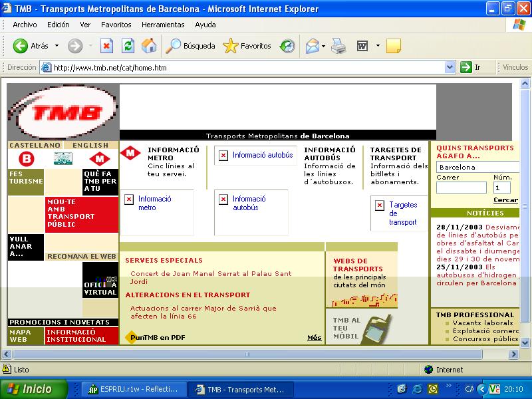The width and height of the screenshot is (532, 399).
Task: Click the Cercar search link
Action: click(505, 200)
